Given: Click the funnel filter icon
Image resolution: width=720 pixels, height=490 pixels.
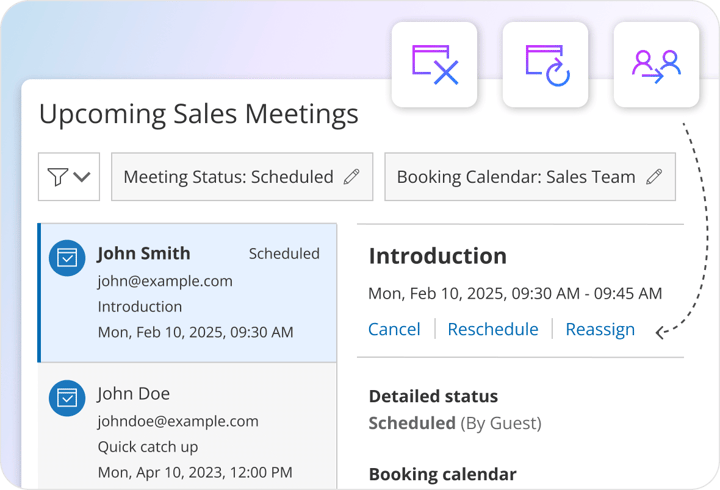Looking at the screenshot, I should click(x=58, y=177).
